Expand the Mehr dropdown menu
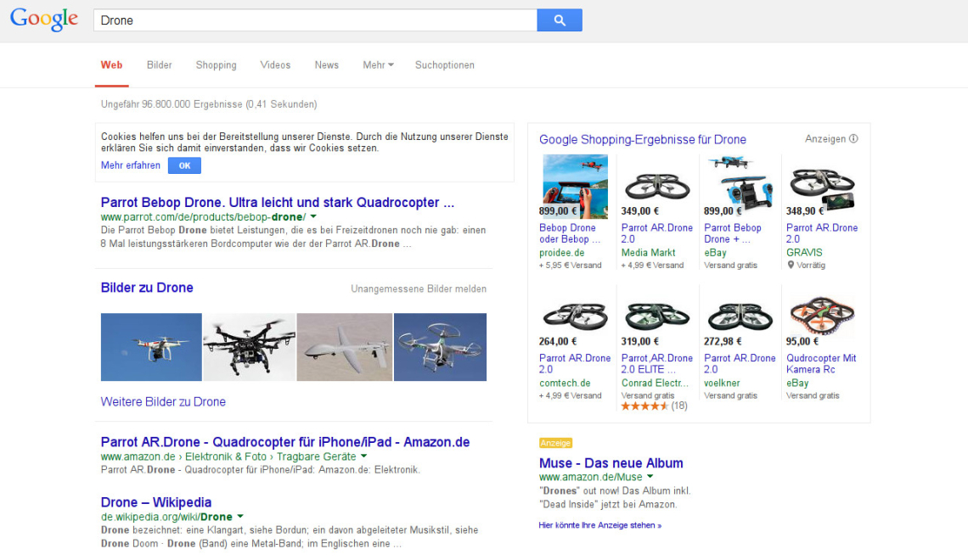 378,64
